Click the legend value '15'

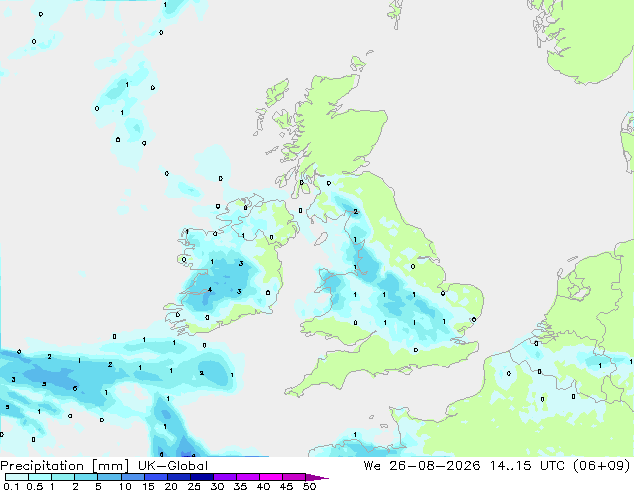coord(148,486)
